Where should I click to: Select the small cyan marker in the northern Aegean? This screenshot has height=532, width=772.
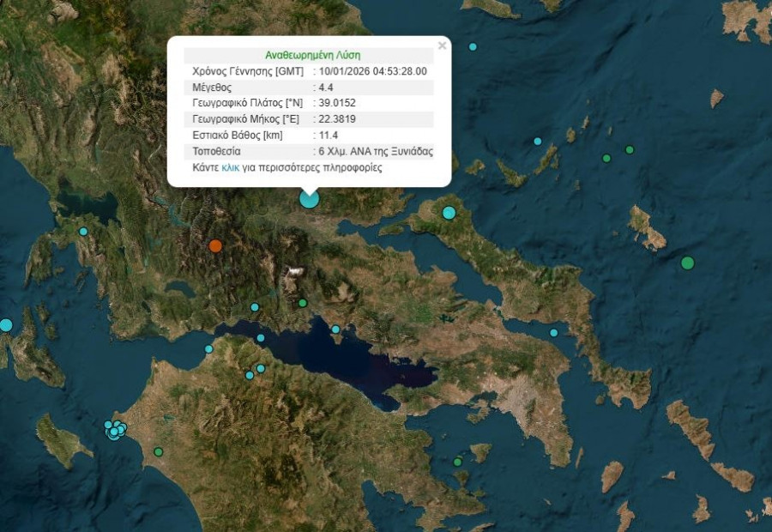click(x=537, y=142)
